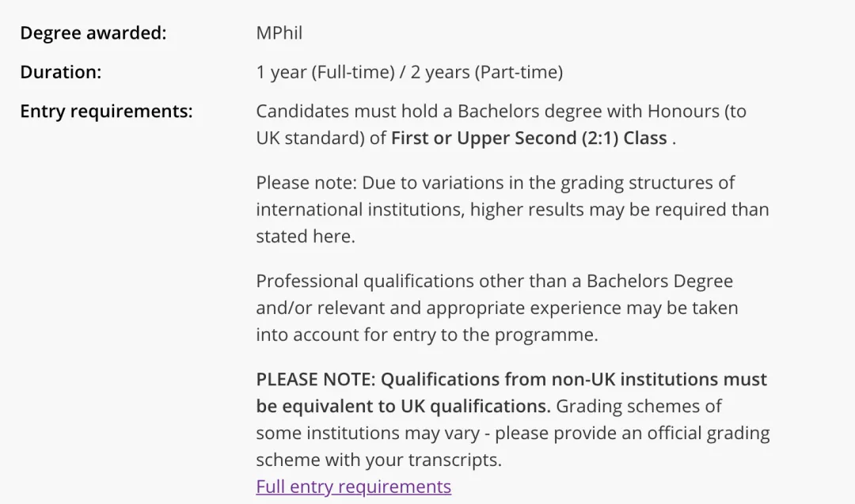Click the '1 year (Full-time)' duration text
This screenshot has height=504, width=855.
click(x=325, y=72)
